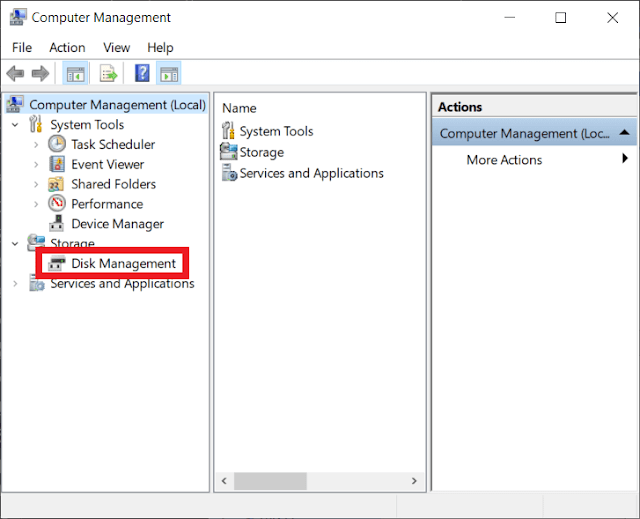This screenshot has height=519, width=640.
Task: Select Services and Applications in Name list
Action: click(311, 173)
